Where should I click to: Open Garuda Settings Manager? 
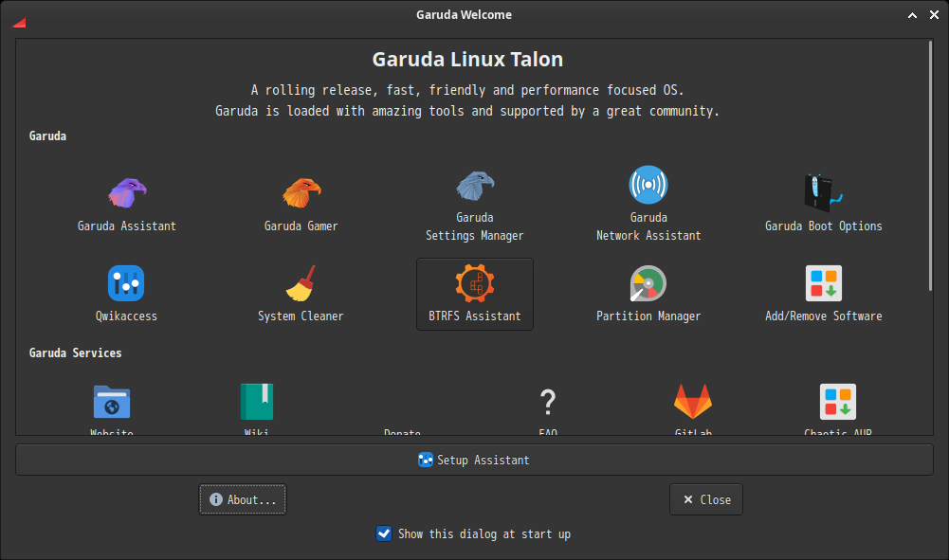[x=474, y=205]
